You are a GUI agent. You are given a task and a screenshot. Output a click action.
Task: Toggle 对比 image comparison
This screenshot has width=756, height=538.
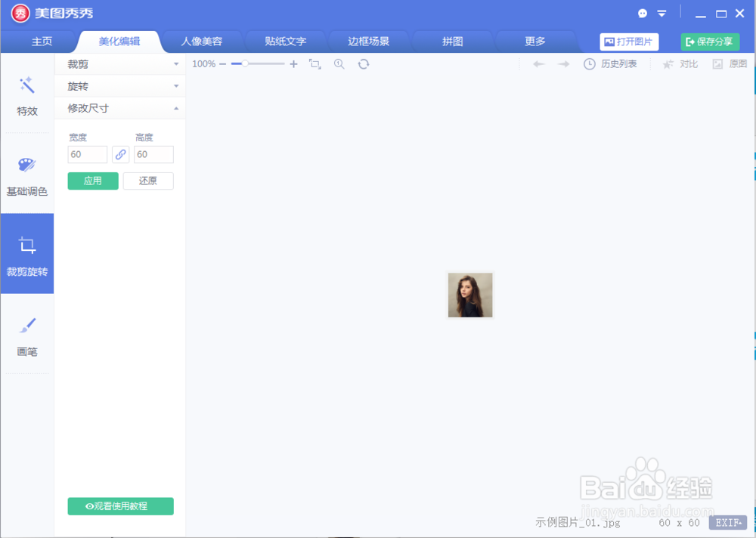click(683, 64)
